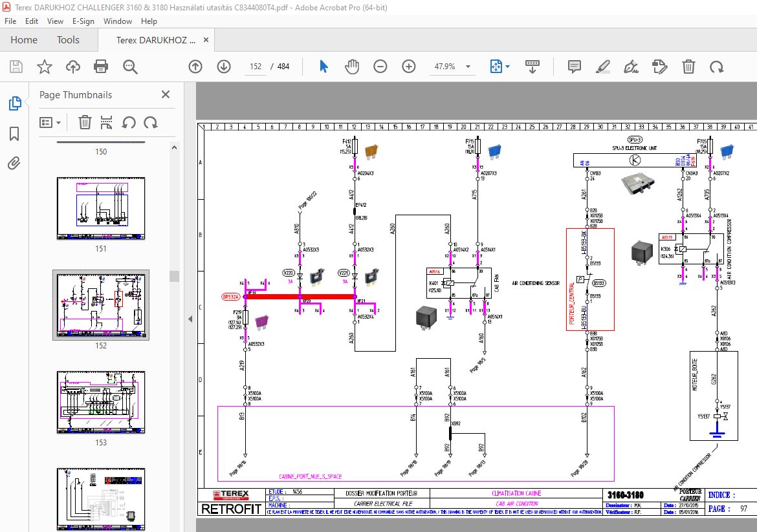Click the Sign document pen icon
Image resolution: width=757 pixels, height=532 pixels.
[631, 67]
